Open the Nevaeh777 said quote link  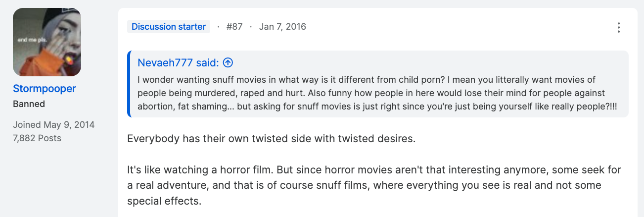pos(178,63)
